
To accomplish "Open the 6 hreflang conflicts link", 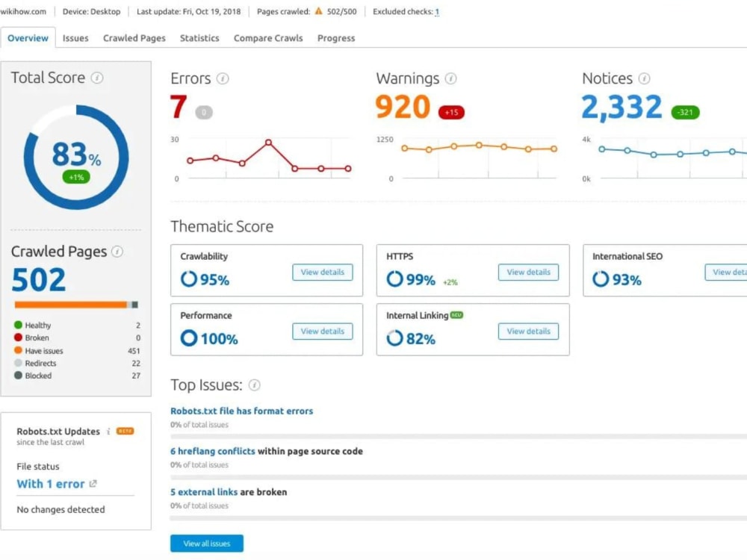I will pyautogui.click(x=212, y=451).
